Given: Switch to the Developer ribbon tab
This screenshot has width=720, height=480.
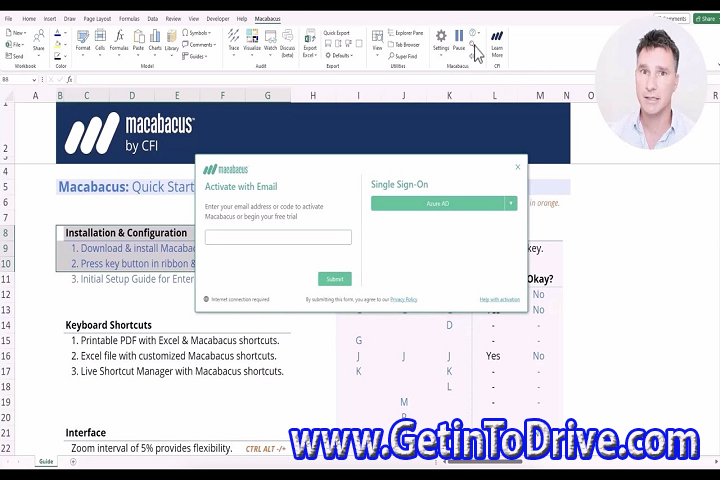Looking at the screenshot, I should point(218,19).
